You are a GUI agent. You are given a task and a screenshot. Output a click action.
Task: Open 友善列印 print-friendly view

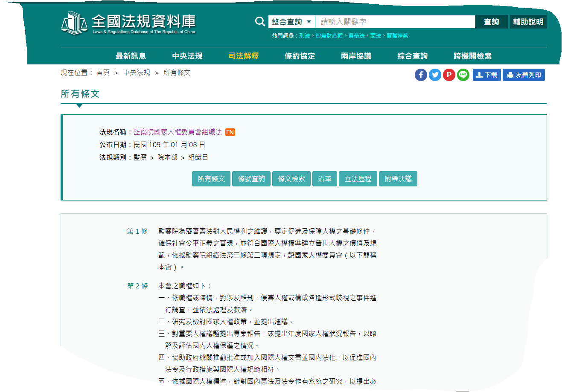pos(524,75)
